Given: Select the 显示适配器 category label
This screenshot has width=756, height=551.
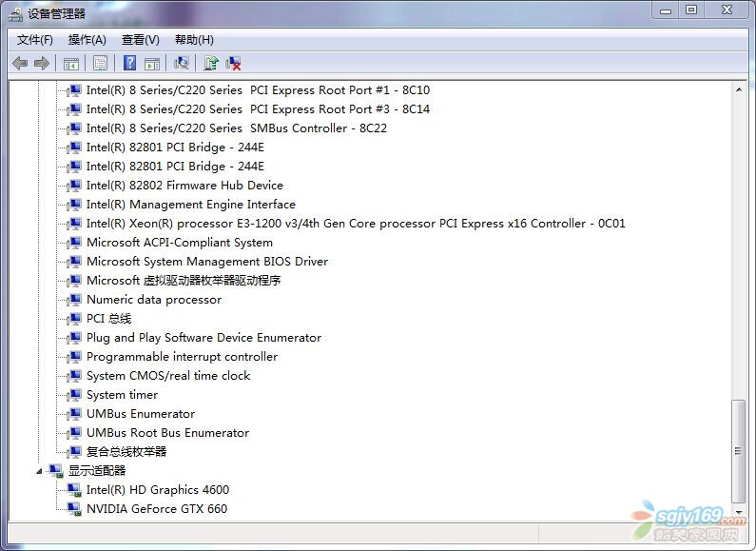Looking at the screenshot, I should pyautogui.click(x=97, y=470).
